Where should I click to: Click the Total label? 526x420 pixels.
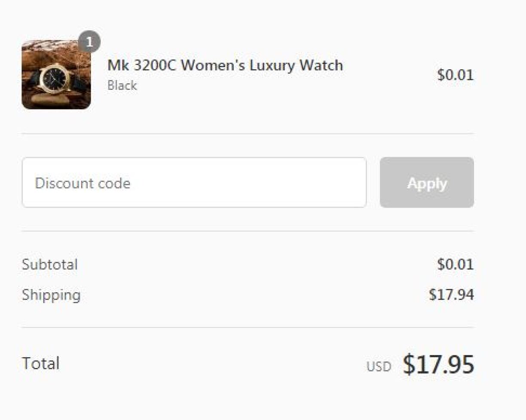pos(40,363)
